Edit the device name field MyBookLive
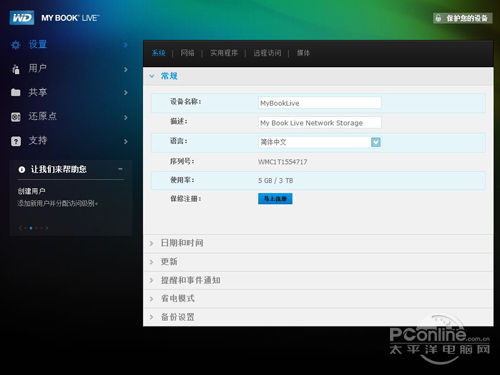 click(x=320, y=103)
